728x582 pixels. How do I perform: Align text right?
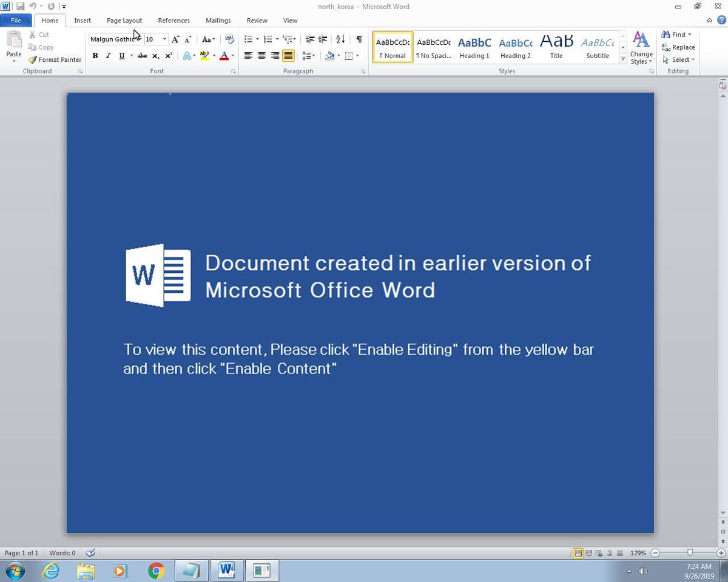coord(275,56)
